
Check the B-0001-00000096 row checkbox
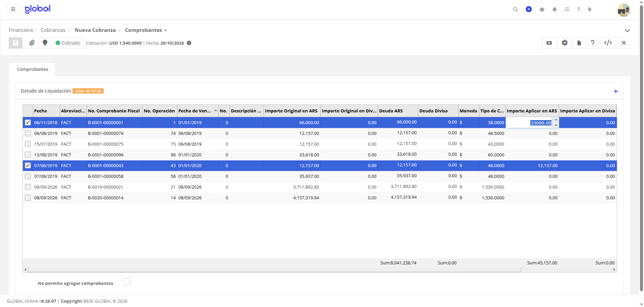pyautogui.click(x=28, y=155)
